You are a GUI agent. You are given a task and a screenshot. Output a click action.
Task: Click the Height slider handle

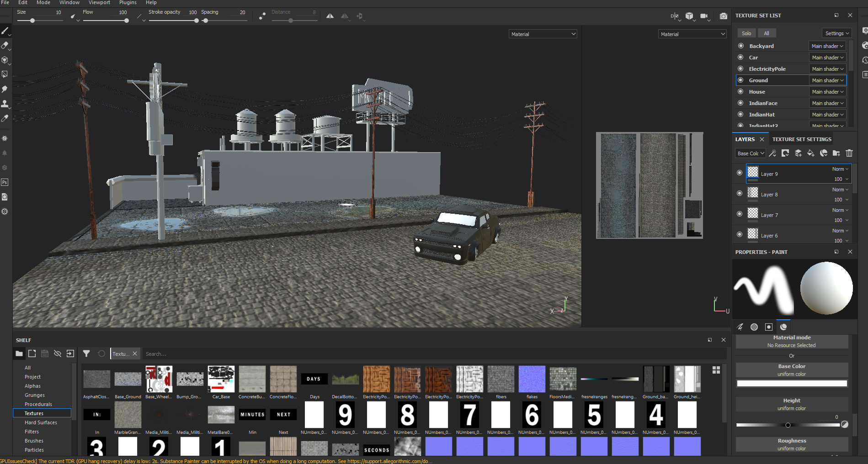pos(788,425)
